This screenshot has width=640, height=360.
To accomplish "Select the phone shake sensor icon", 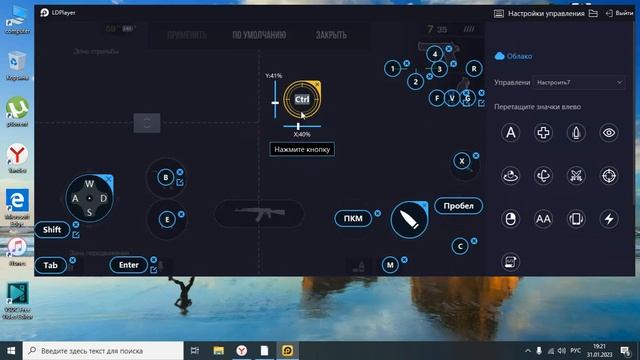I will coord(576,219).
